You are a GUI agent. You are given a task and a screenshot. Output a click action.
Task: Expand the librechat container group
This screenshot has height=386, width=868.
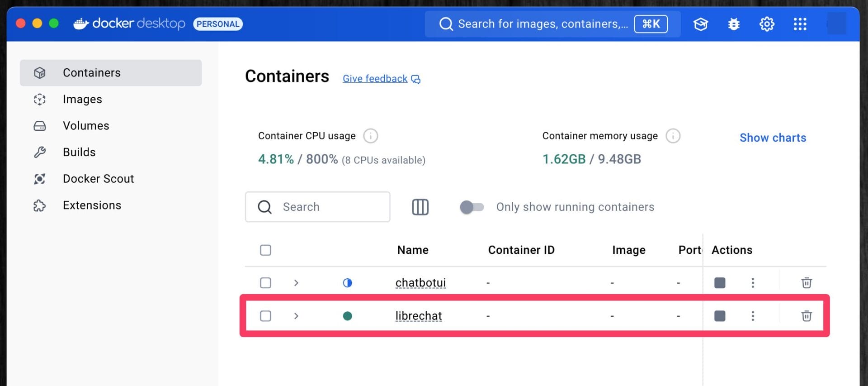[x=296, y=316]
